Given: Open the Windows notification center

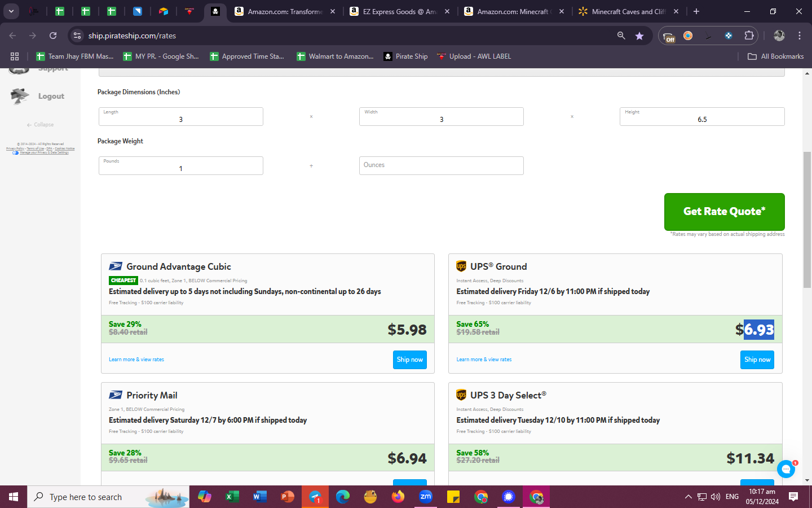Looking at the screenshot, I should 793,497.
